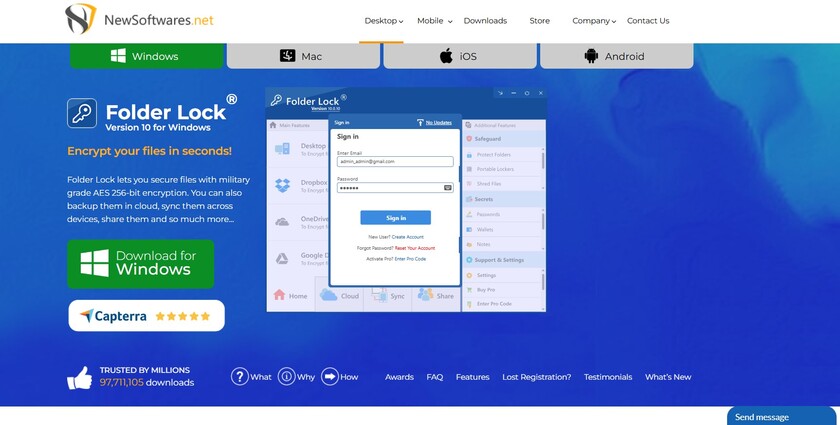Open the Awards link
Screen dimensions: 840x425
(399, 377)
